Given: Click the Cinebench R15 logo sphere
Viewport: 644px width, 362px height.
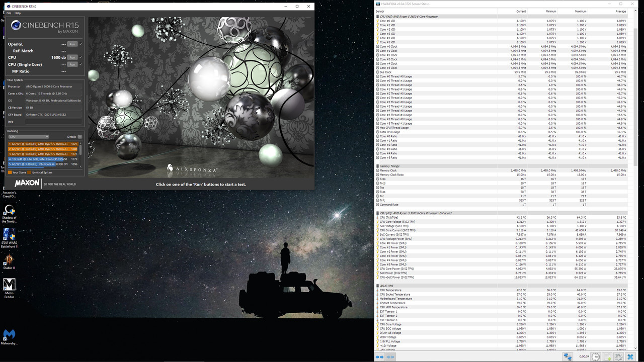Looking at the screenshot, I should (x=16, y=25).
